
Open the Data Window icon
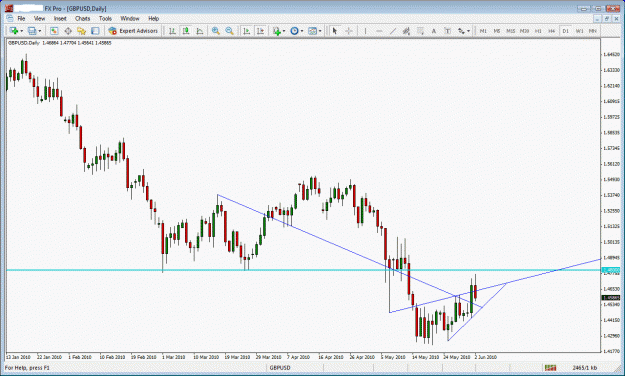click(x=68, y=31)
